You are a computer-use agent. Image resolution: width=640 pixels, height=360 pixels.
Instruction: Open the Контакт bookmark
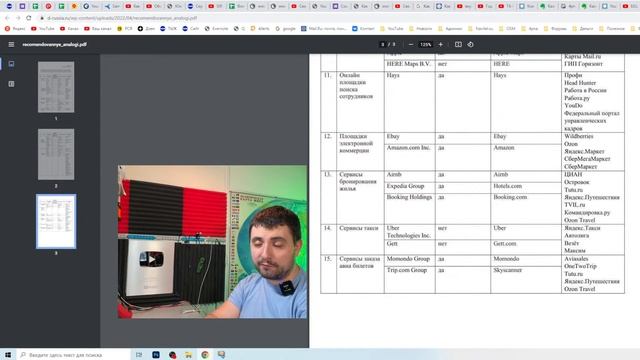(x=363, y=29)
